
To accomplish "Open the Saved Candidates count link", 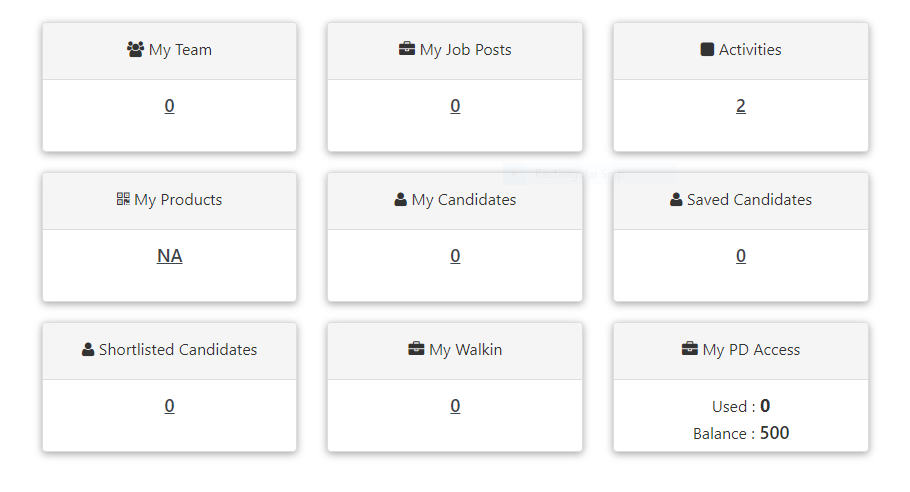I will coord(741,256).
